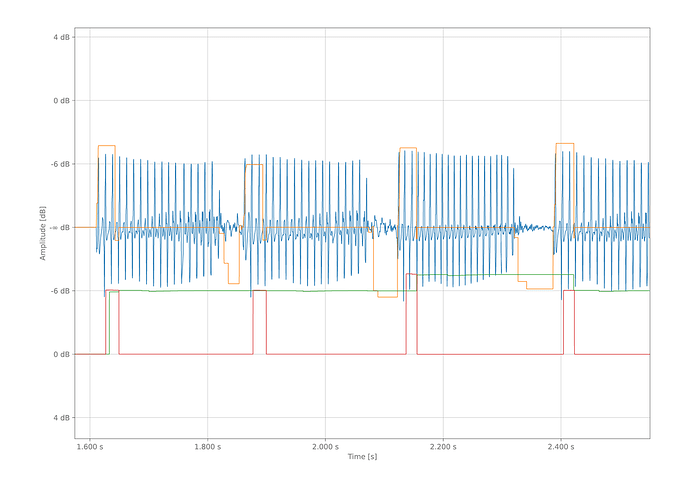This screenshot has width=690, height=487.
Task: Click the "4 dB" label at the axis bottom
Action: [x=62, y=417]
